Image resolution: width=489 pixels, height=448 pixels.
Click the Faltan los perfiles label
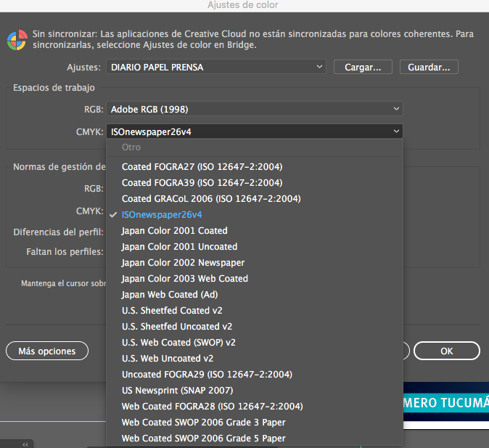coord(65,252)
